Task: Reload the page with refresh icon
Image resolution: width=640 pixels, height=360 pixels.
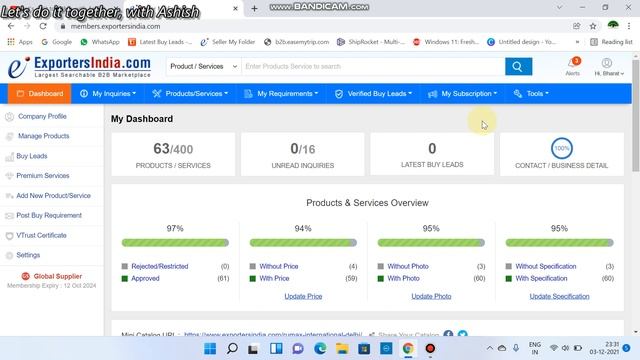Action: (x=43, y=26)
